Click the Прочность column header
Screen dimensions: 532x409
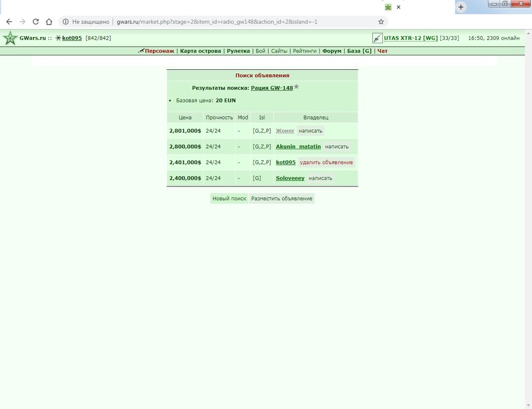coord(219,117)
